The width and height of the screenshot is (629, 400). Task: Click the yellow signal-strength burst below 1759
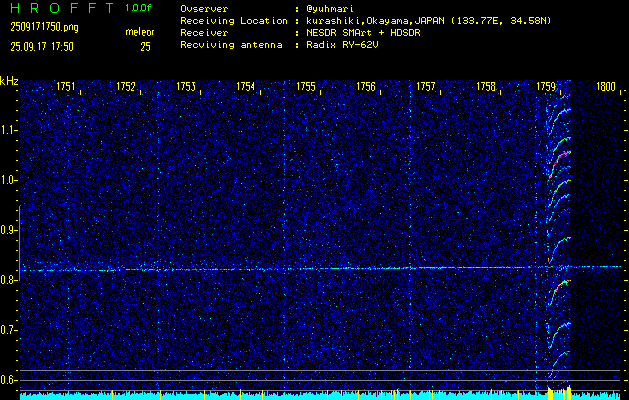click(559, 392)
